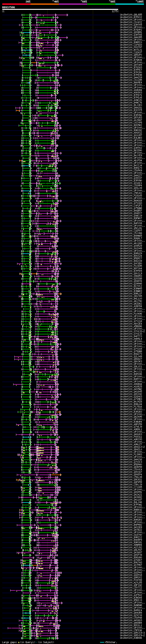Choose hit UniRef100_Q852P0
146x644 pixels.
131,55
